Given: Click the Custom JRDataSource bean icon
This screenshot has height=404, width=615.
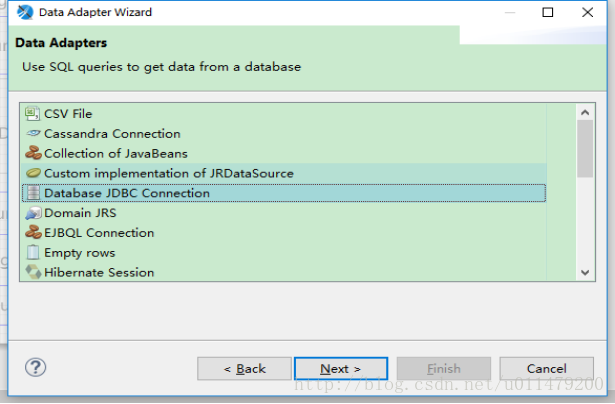Looking at the screenshot, I should [x=33, y=173].
